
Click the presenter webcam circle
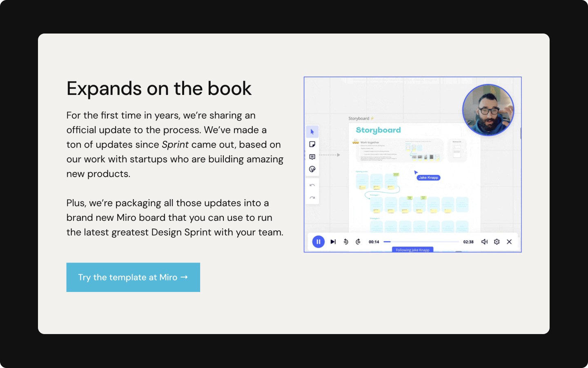[x=488, y=110]
